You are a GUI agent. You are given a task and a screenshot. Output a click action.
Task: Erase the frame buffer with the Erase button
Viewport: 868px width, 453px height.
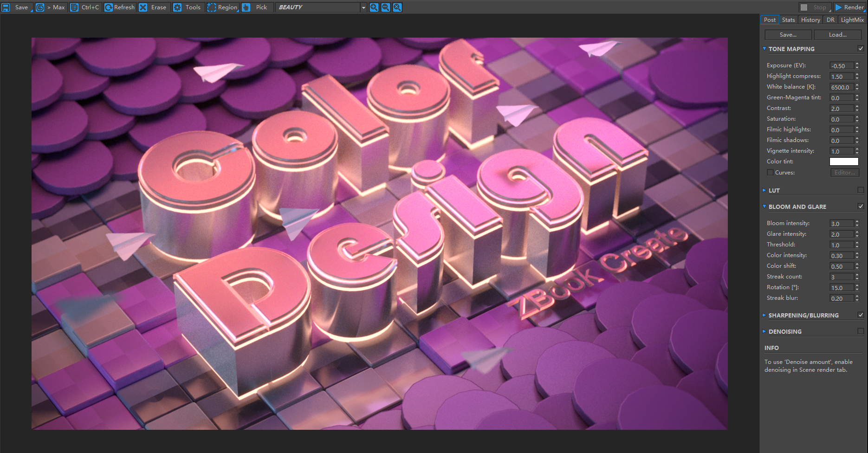pos(153,7)
